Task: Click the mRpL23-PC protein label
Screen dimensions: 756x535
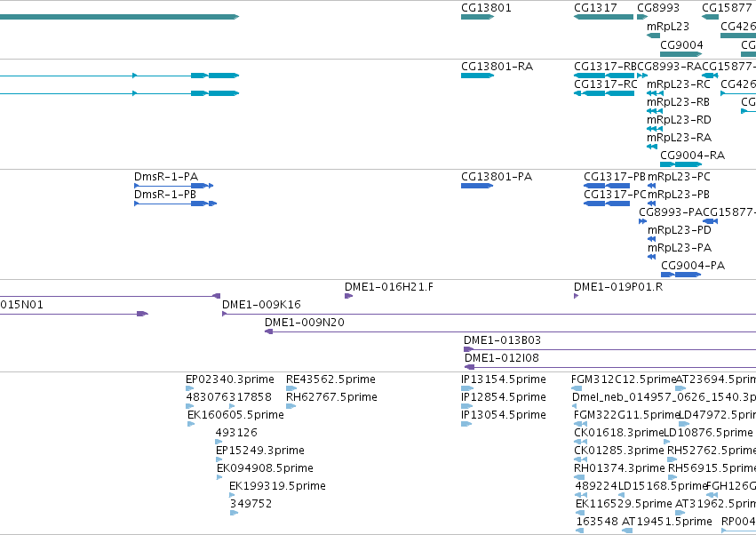Action: [679, 177]
